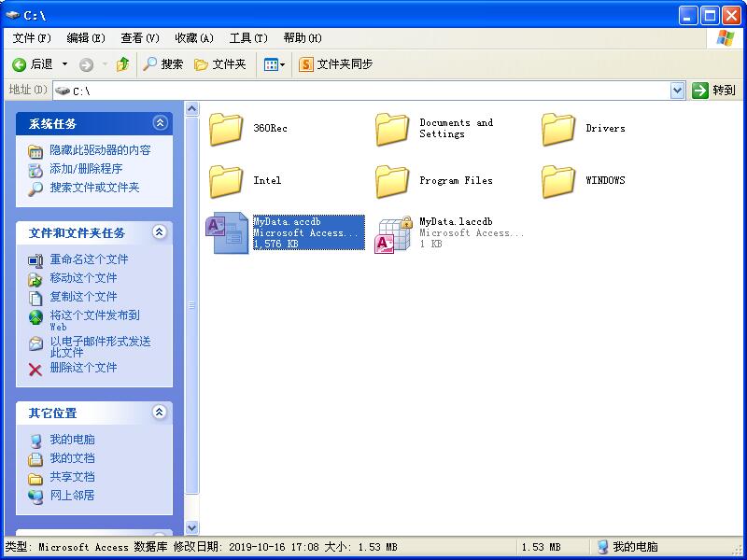Click the 文件夹同步 sync button
Image resolution: width=747 pixels, height=560 pixels.
pyautogui.click(x=335, y=64)
